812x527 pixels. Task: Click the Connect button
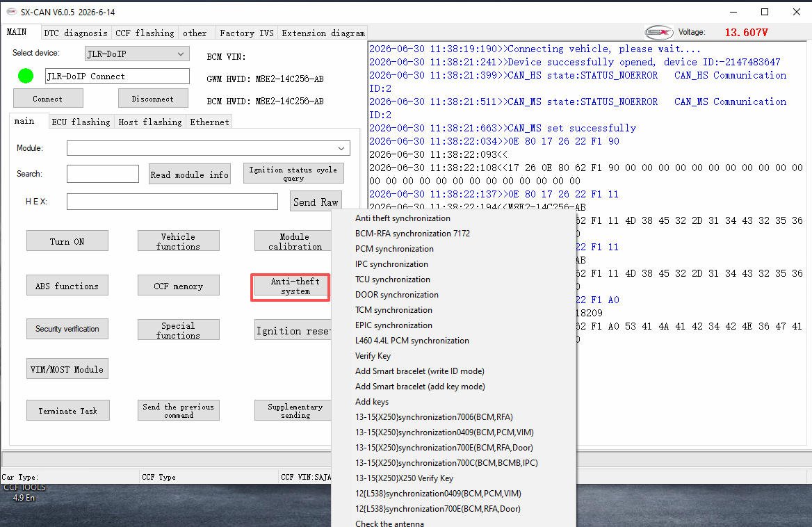click(x=48, y=98)
